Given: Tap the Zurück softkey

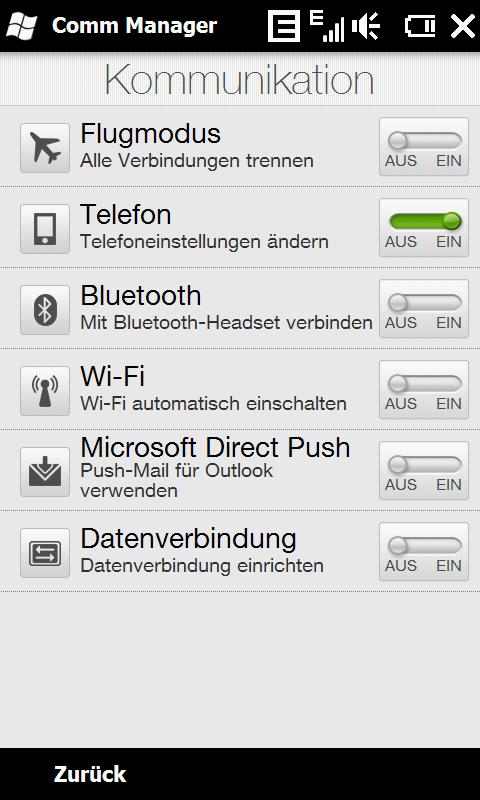Looking at the screenshot, I should click(x=90, y=774).
